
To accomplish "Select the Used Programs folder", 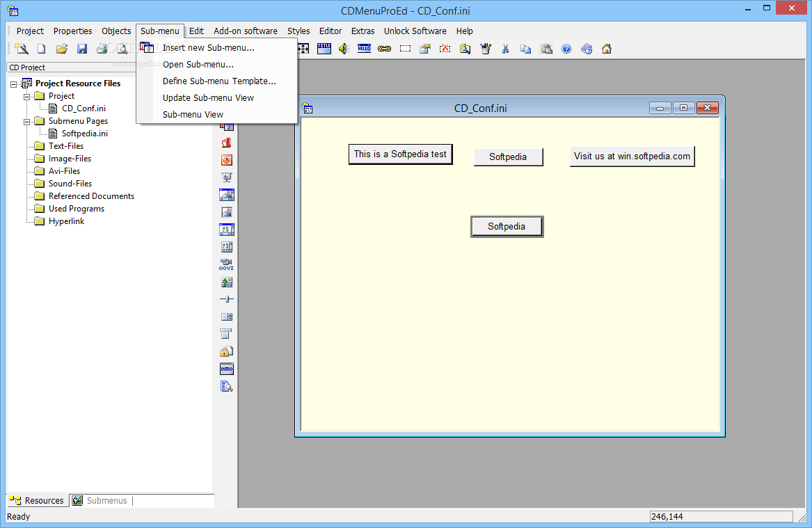I will pos(76,209).
